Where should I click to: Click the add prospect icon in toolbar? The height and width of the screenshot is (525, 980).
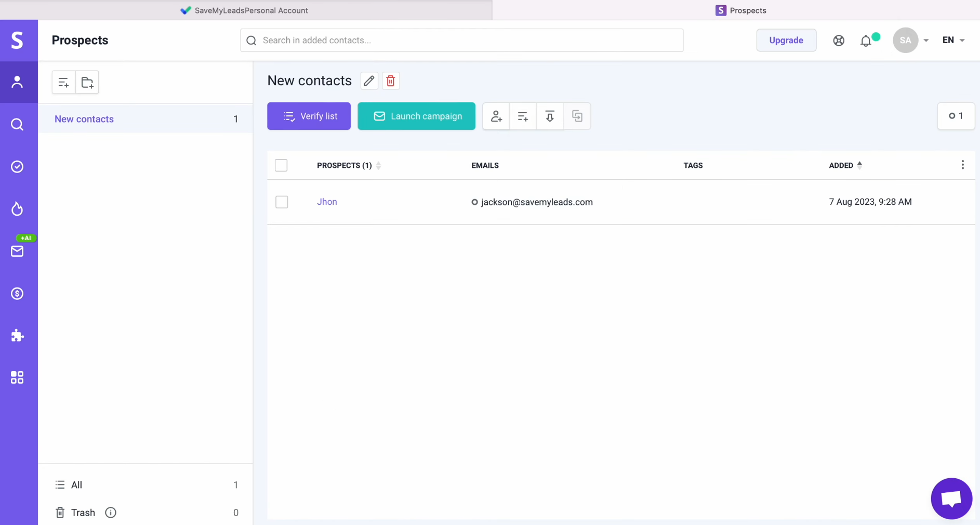pos(496,116)
